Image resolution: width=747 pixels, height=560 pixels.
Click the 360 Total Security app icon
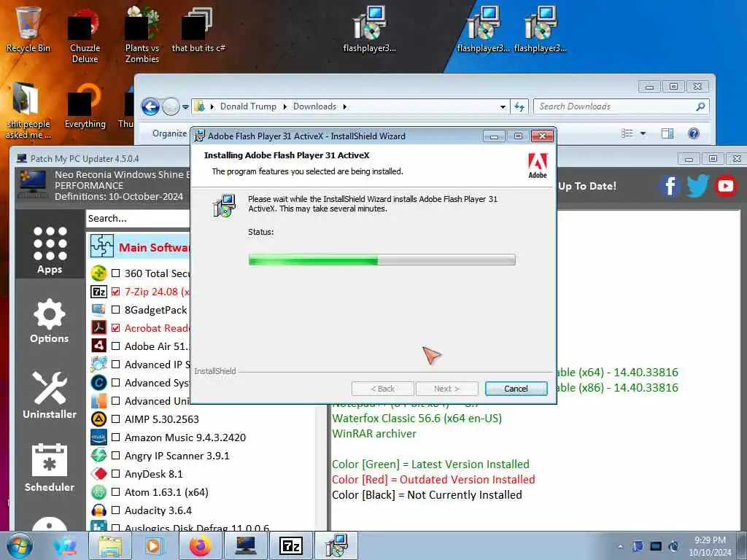(98, 273)
